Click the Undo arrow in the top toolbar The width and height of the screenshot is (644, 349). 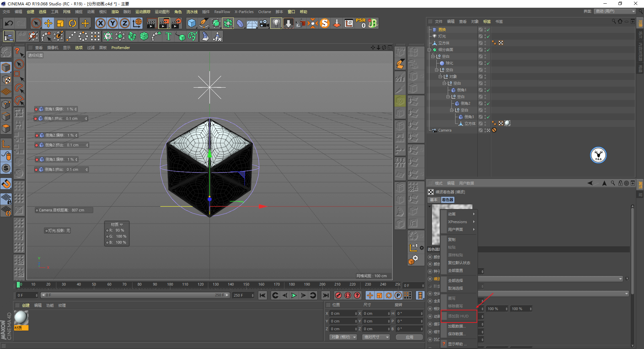click(9, 23)
